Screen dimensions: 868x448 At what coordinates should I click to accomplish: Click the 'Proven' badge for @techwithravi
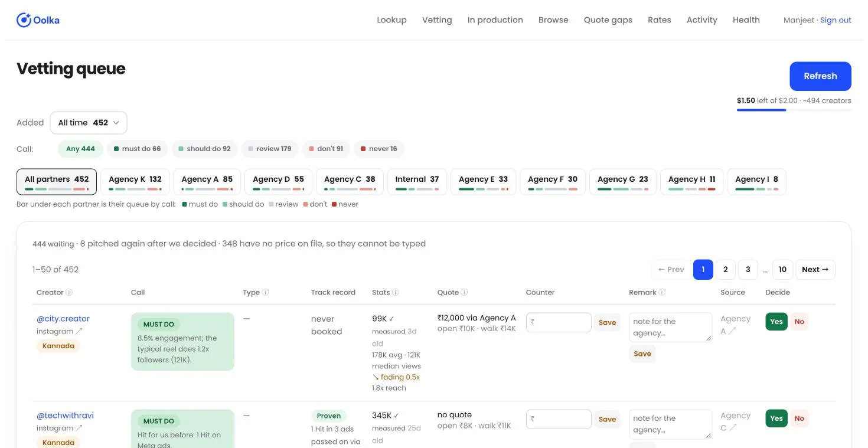pyautogui.click(x=329, y=416)
